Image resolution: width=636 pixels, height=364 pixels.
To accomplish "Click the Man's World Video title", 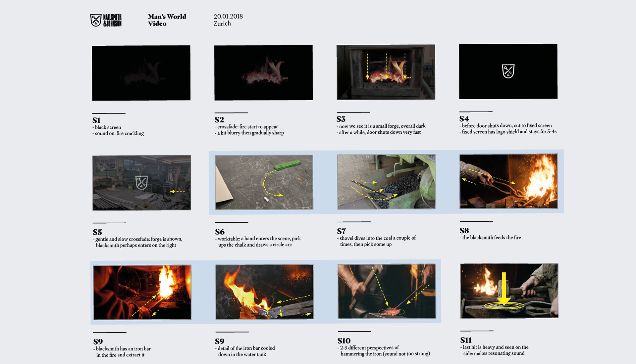I will coord(167,20).
